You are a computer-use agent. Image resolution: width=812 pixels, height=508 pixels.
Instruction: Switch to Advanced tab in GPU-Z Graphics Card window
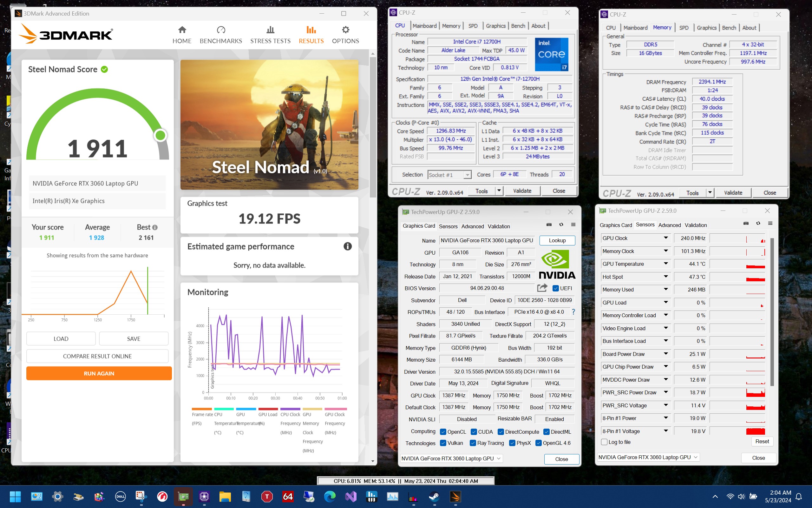[472, 226]
